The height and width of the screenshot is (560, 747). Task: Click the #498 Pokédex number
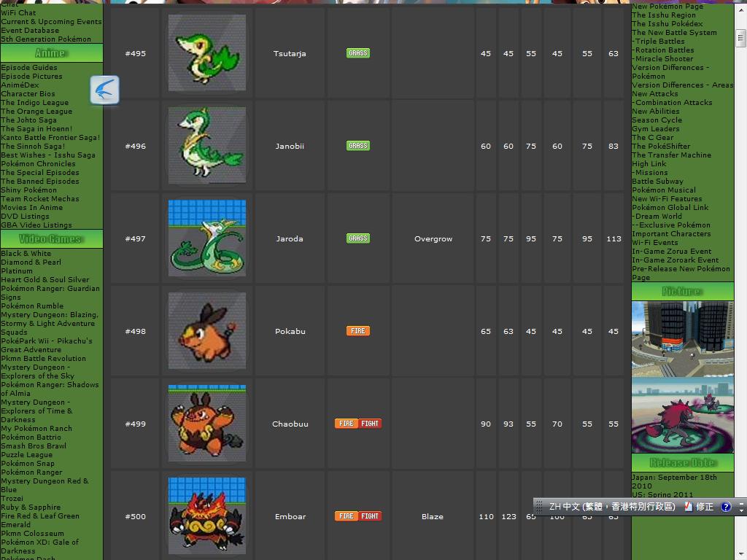click(x=135, y=332)
